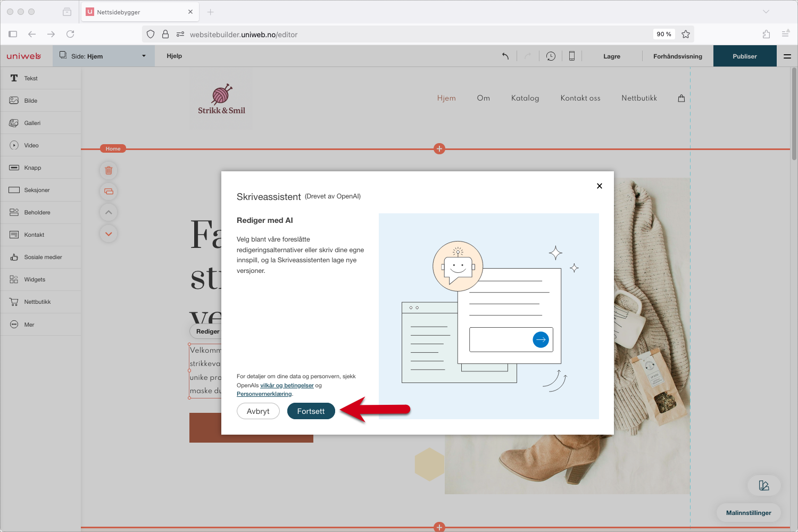Open Katalog in site navigation
The width and height of the screenshot is (798, 532).
[x=525, y=98]
